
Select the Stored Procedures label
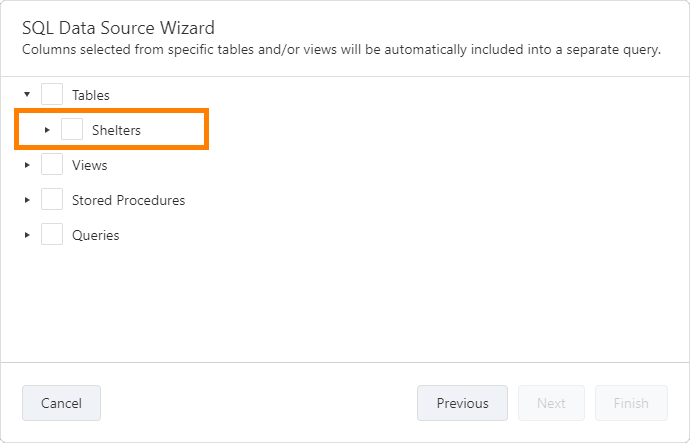click(x=128, y=200)
